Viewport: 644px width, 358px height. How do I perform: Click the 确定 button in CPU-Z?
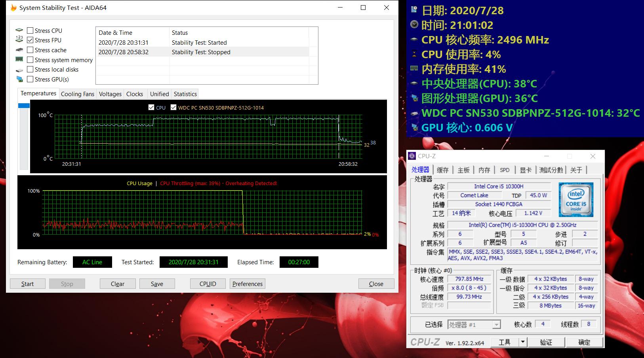[x=584, y=342]
